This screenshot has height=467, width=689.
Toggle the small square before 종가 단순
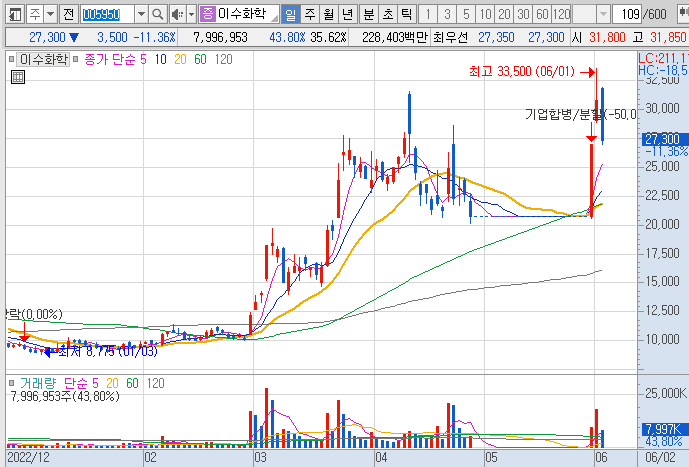click(x=76, y=59)
